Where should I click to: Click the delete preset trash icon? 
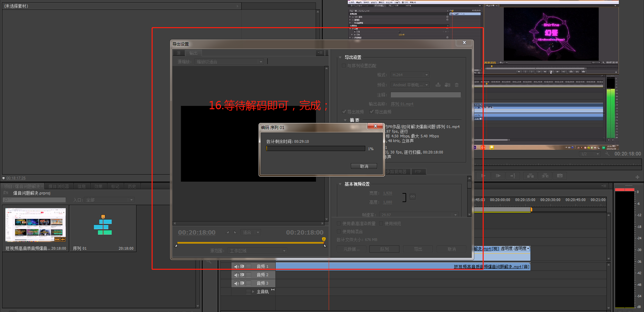pos(457,85)
